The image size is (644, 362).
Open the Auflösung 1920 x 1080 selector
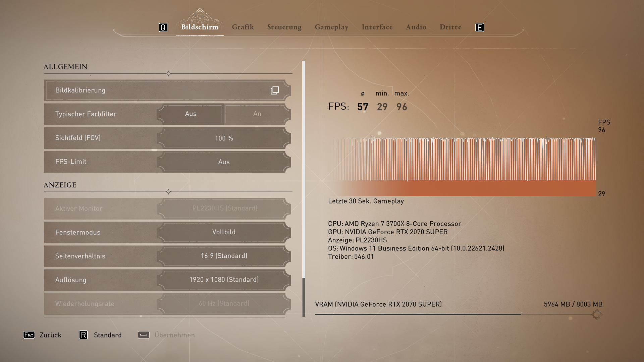(x=224, y=280)
